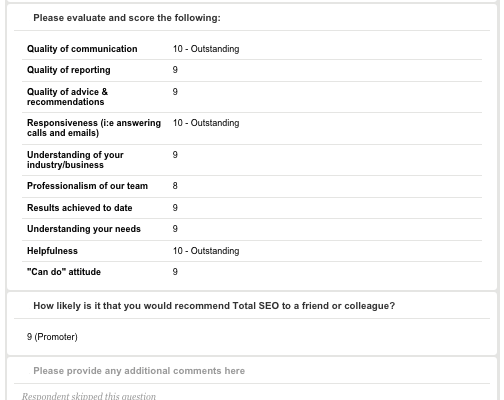Screen dimensions: 504x400
Task: Click the Professionalism of our team label
Action: coord(87,186)
